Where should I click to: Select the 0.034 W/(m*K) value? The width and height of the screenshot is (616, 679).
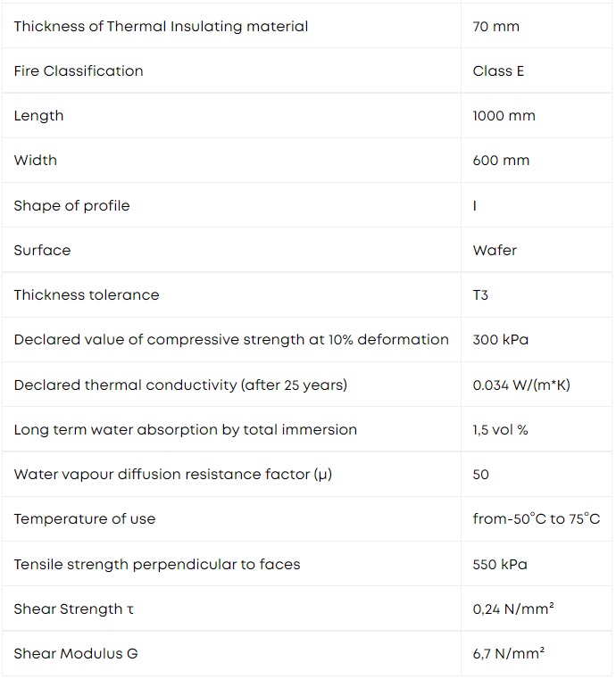[521, 385]
